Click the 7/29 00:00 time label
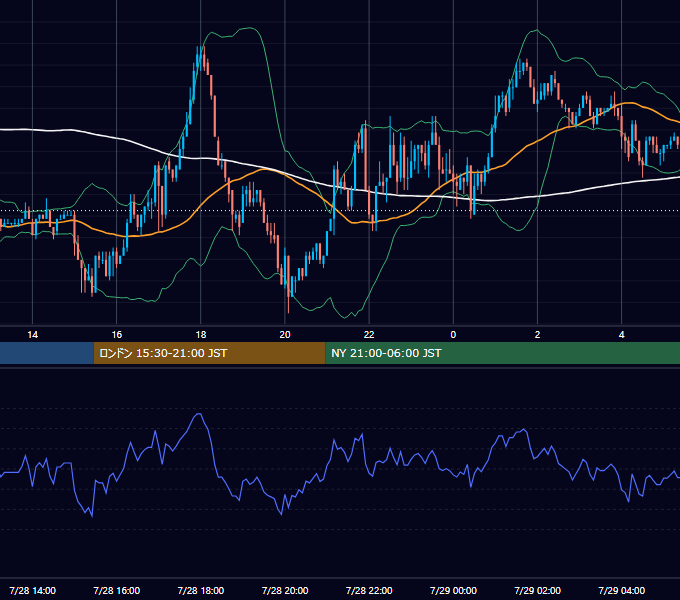This screenshot has width=680, height=600. [x=453, y=590]
